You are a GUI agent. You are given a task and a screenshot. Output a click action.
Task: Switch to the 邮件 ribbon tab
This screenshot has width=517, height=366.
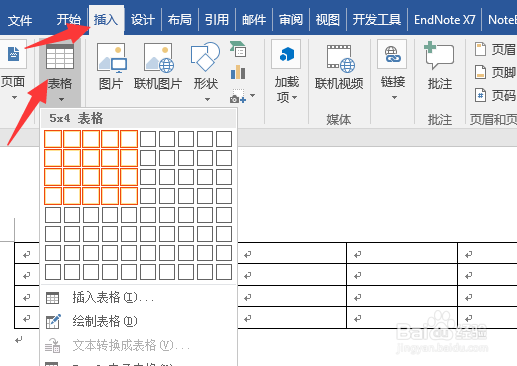point(254,20)
